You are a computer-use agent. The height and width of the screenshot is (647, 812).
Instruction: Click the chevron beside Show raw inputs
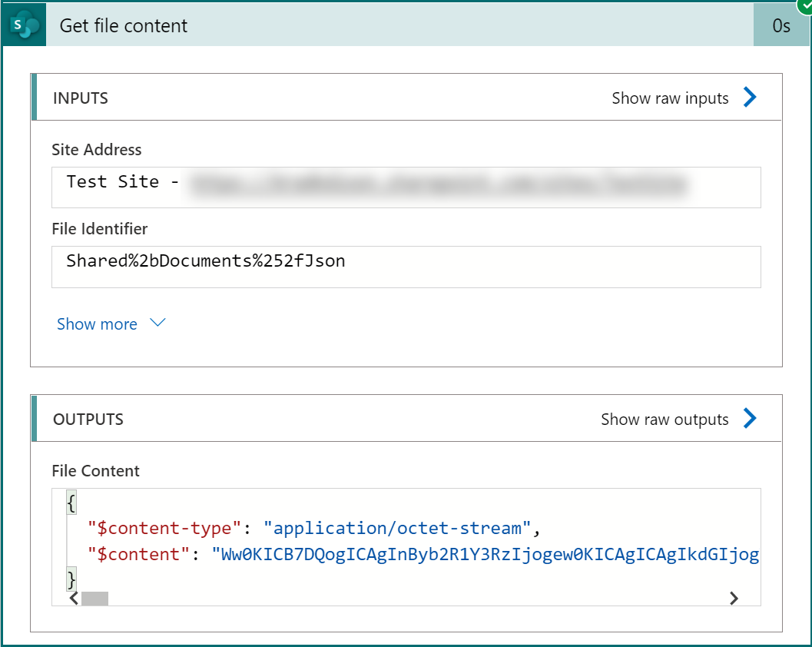click(750, 98)
